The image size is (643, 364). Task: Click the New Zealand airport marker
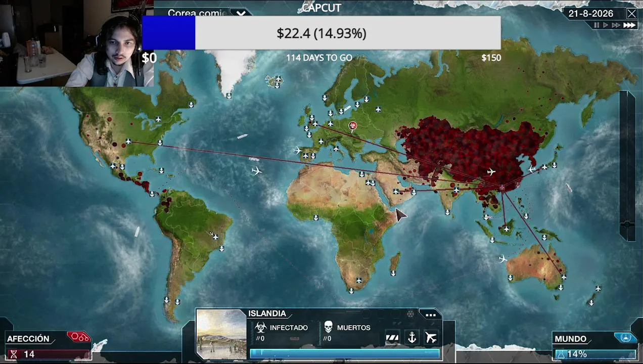pos(598,289)
